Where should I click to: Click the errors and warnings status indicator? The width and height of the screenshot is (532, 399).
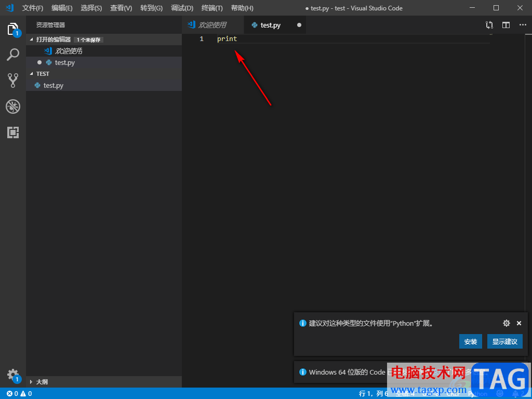[19, 394]
